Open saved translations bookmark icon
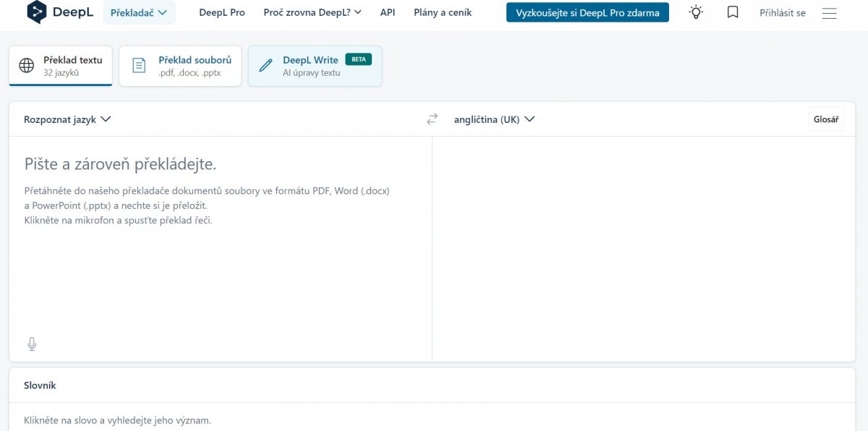 [733, 12]
